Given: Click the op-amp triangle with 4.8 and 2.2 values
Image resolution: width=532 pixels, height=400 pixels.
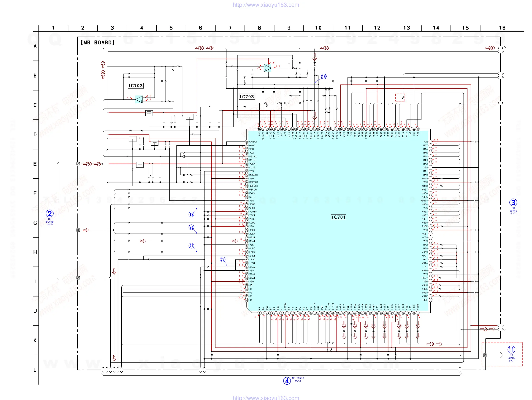Looking at the screenshot, I should tap(267, 68).
